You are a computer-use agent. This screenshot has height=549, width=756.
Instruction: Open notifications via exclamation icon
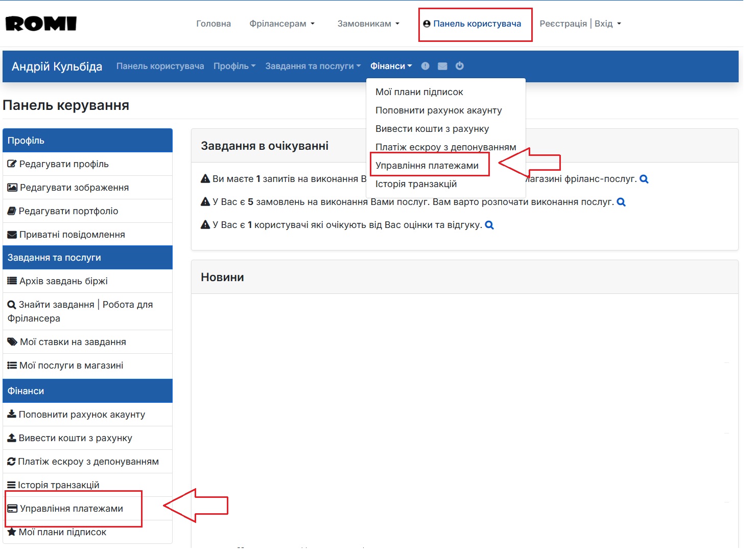(x=425, y=65)
